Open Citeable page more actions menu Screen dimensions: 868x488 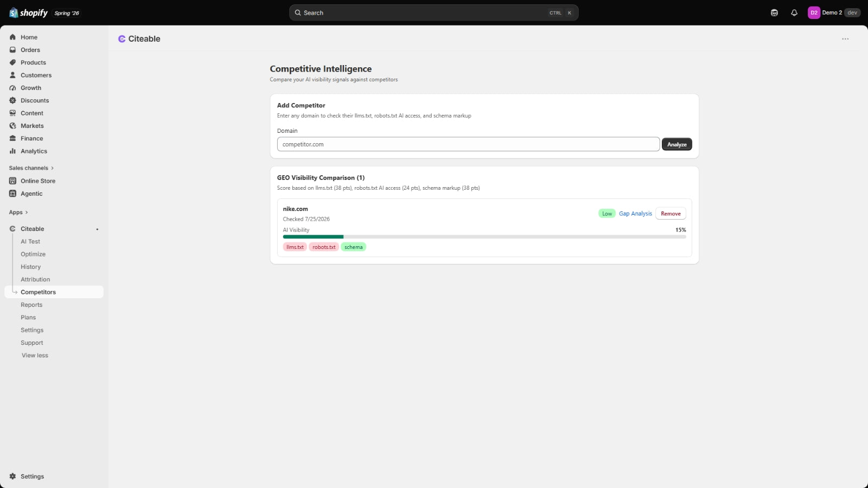(845, 39)
